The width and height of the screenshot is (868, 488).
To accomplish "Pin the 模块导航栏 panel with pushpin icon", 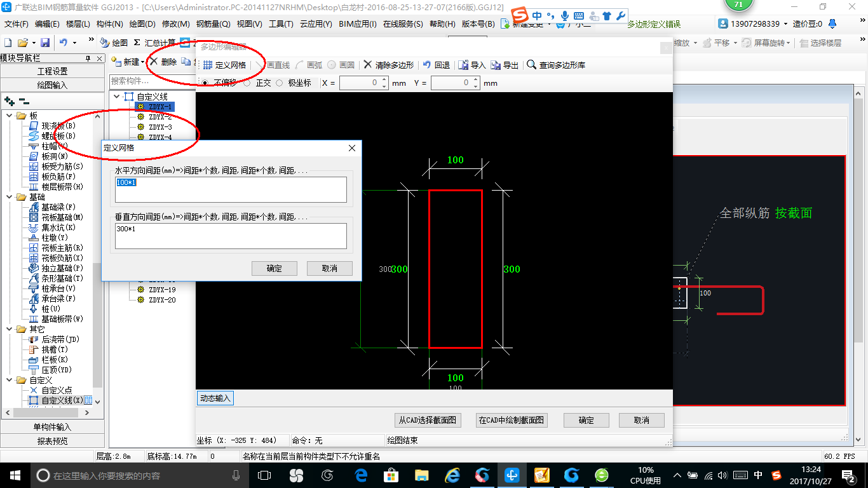I will click(x=88, y=58).
